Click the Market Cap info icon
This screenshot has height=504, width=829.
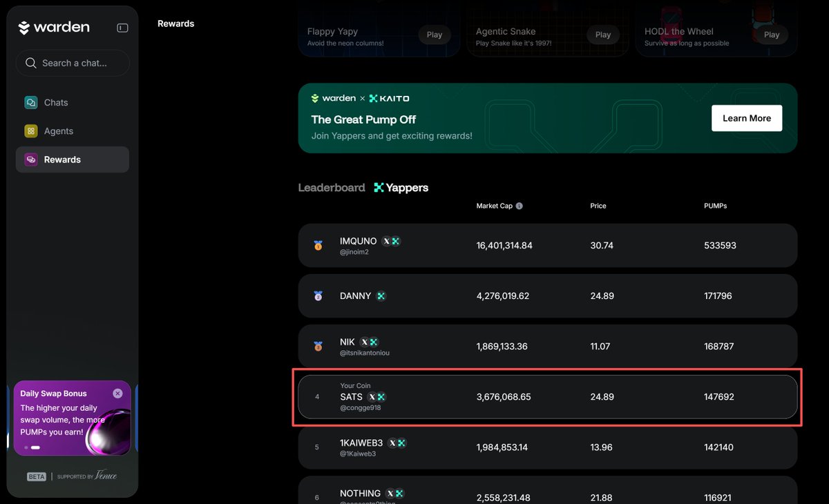click(x=520, y=206)
